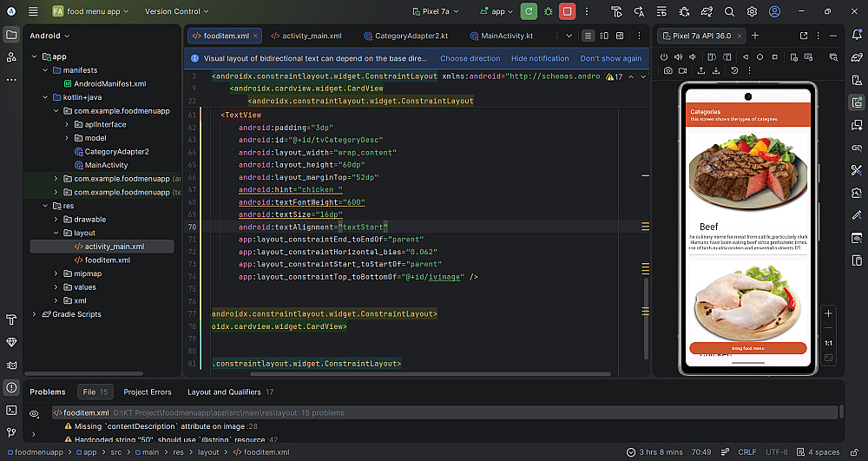This screenshot has width=868, height=461.
Task: Open the Build hammer tool window
Action: coord(11,319)
